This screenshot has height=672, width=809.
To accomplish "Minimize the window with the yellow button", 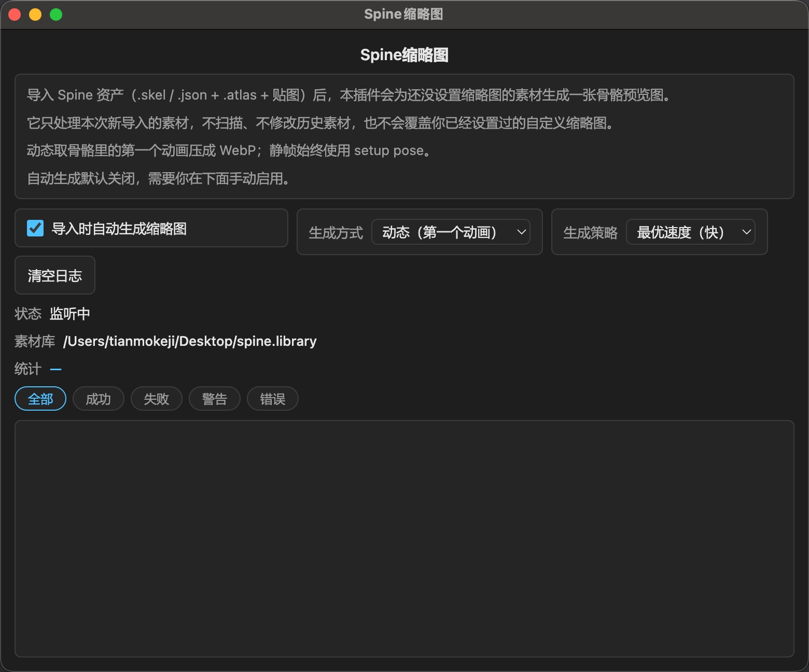I will (35, 15).
